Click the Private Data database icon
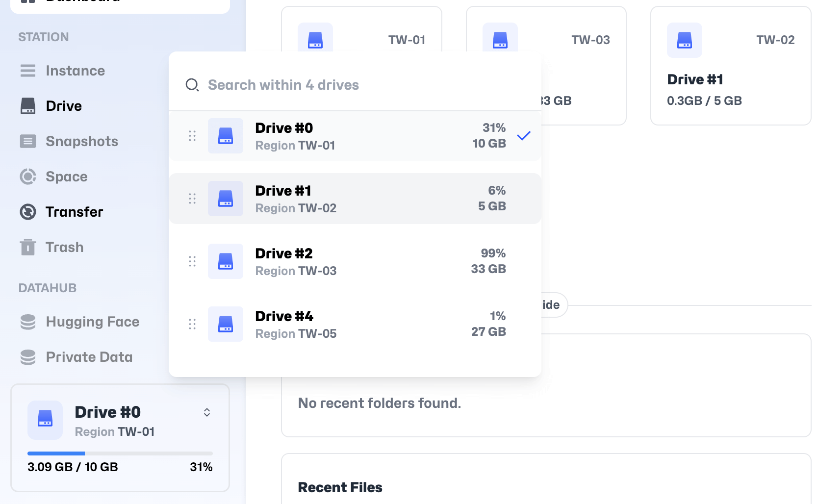This screenshot has width=817, height=504. coord(28,357)
